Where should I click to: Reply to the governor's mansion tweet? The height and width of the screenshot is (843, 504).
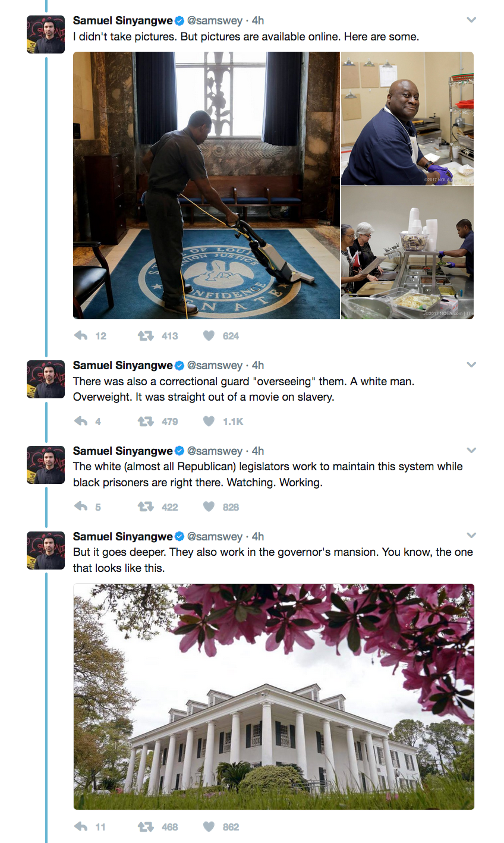(81, 827)
